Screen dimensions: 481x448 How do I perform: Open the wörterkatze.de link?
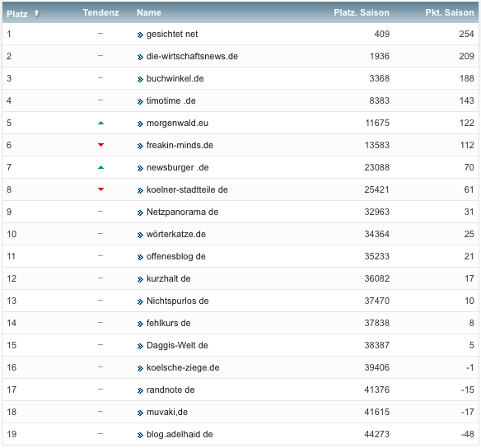pos(176,234)
